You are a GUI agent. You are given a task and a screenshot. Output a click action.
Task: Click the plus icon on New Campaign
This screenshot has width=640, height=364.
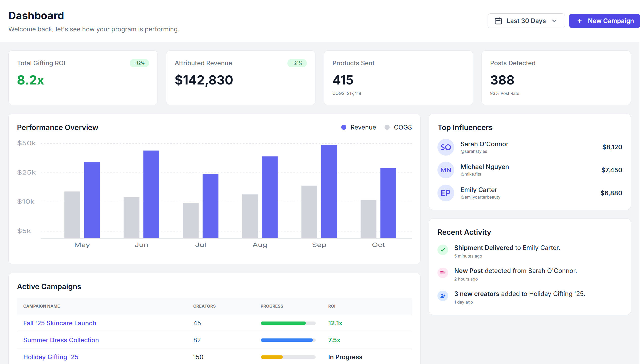579,21
